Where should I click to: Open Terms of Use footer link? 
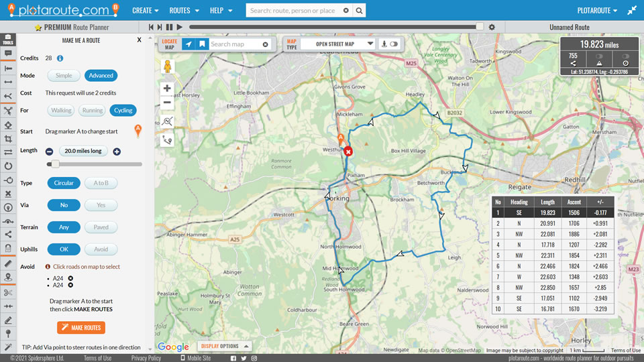[97, 358]
